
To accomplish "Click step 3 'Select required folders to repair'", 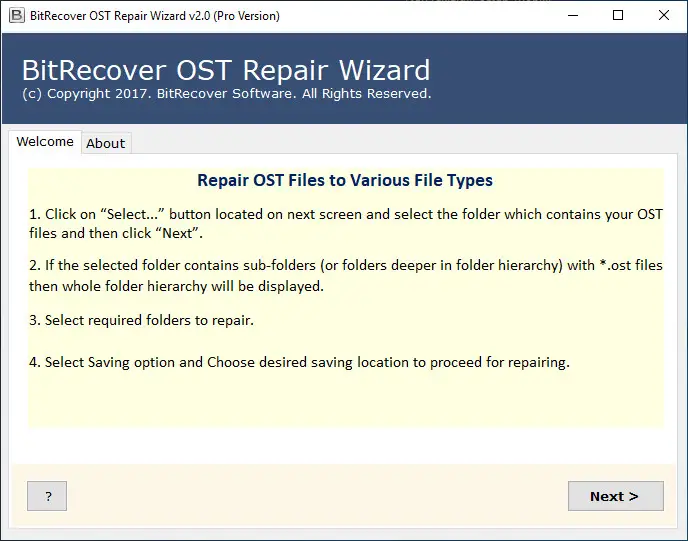I will (x=141, y=320).
